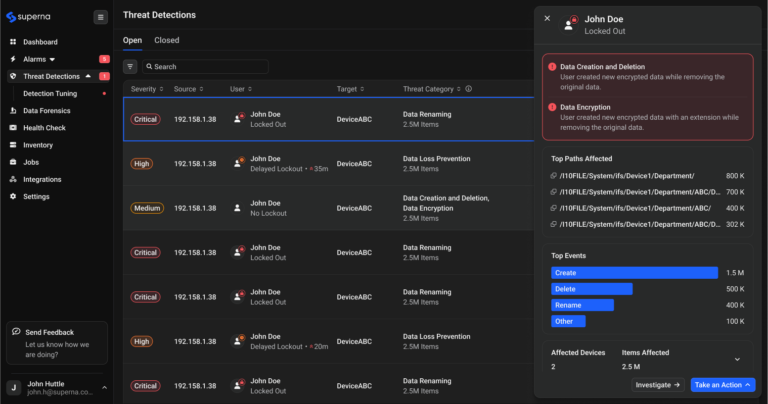Click the Jobs briefcase icon
This screenshot has width=768, height=404.
13,162
